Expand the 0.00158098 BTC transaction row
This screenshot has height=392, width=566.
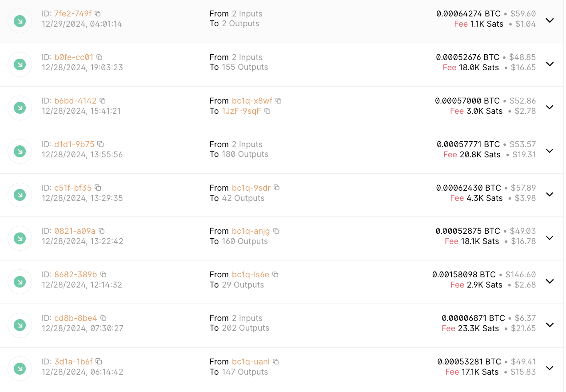pyautogui.click(x=550, y=281)
